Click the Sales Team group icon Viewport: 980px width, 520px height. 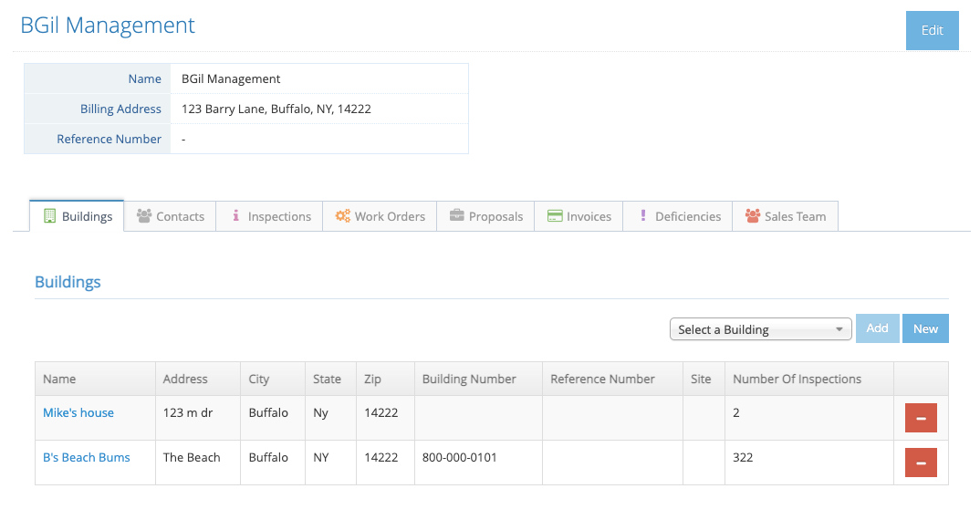coord(753,216)
